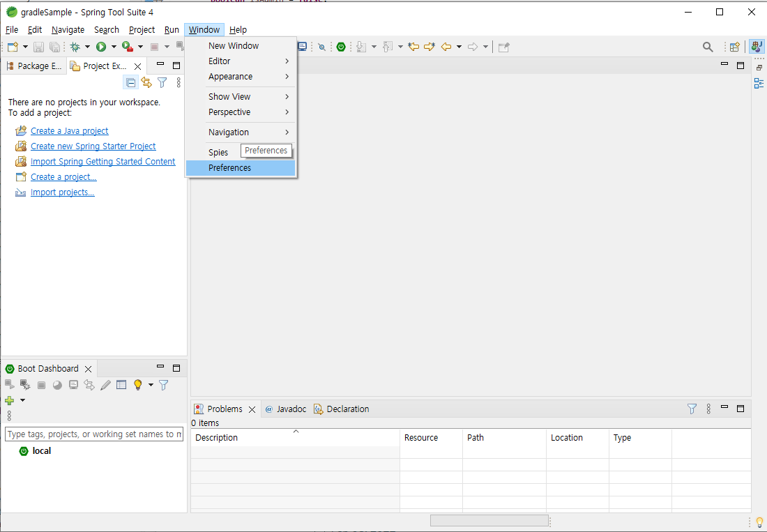Click the Next Edit Location starred arrow
The width and height of the screenshot is (767, 532).
[430, 47]
